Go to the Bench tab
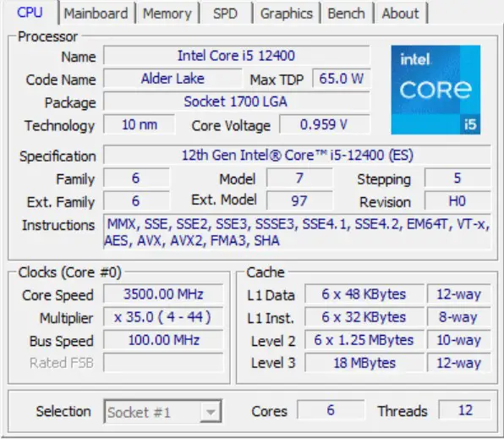Viewport: 504px width, 439px height. click(346, 14)
